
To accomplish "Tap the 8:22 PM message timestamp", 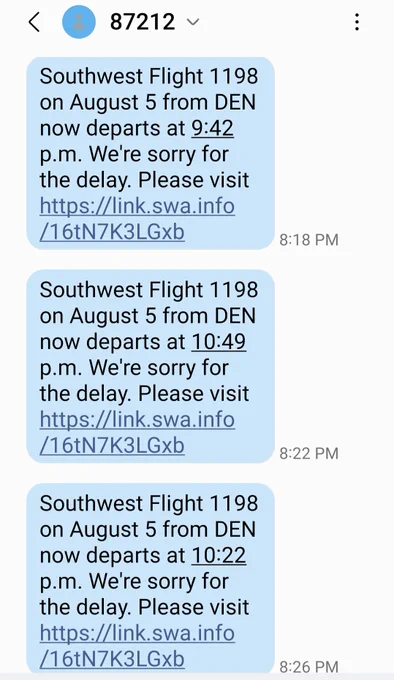I will (x=309, y=454).
